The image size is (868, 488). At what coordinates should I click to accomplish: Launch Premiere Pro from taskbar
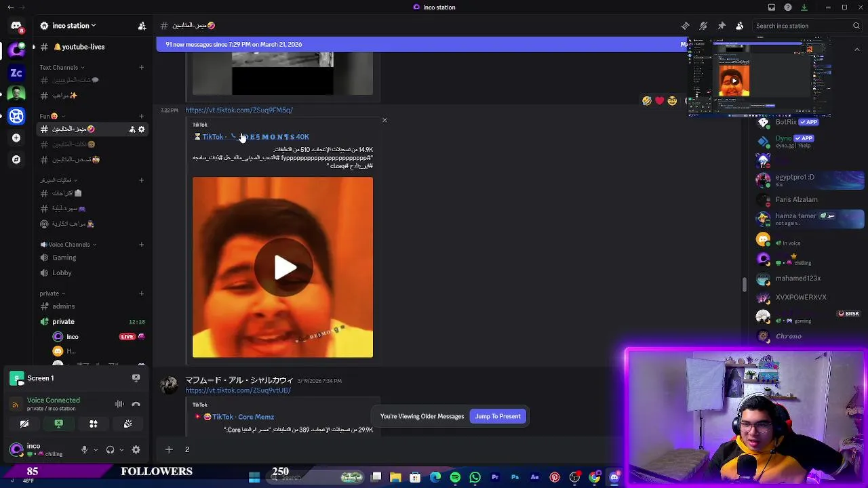(495, 477)
